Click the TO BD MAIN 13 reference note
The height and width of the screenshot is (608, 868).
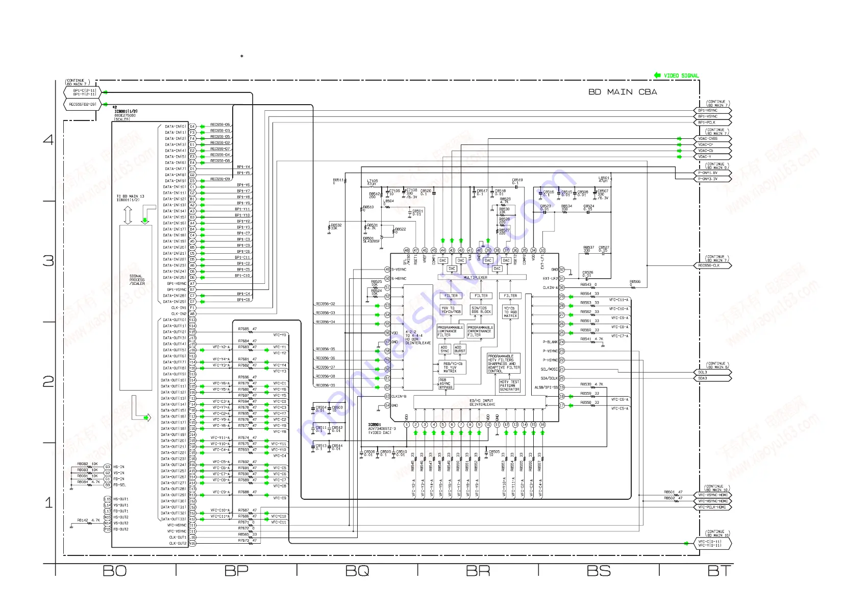(x=131, y=198)
